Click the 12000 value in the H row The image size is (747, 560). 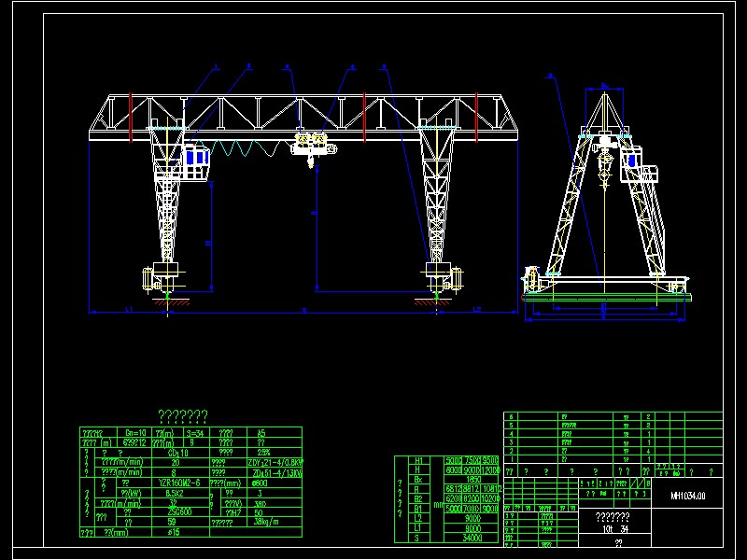(491, 470)
